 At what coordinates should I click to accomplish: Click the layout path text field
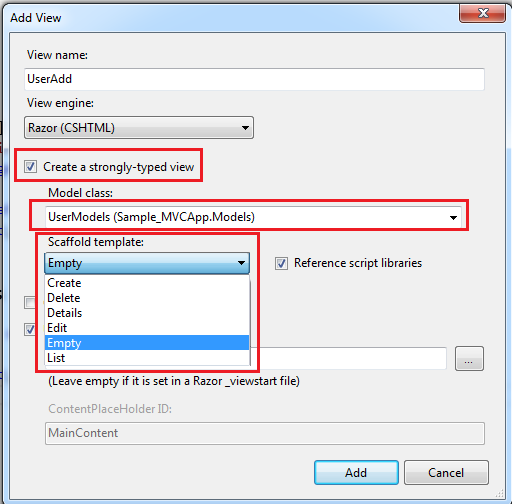[348, 358]
